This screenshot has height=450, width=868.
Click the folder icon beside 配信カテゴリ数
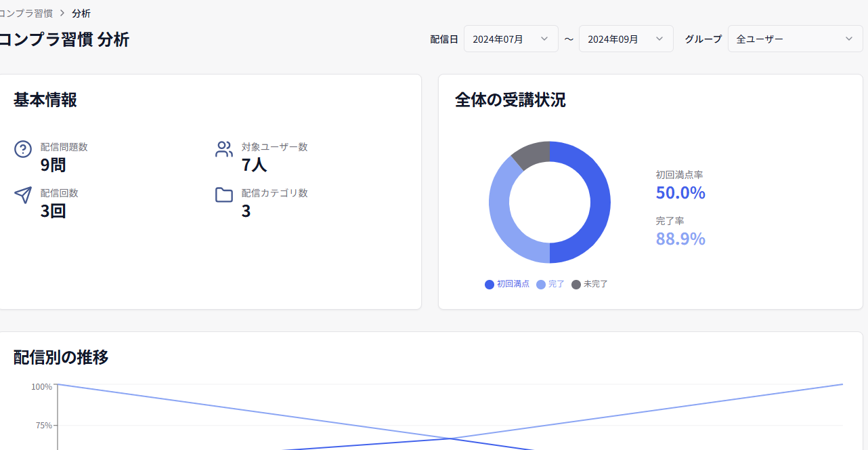pos(223,195)
